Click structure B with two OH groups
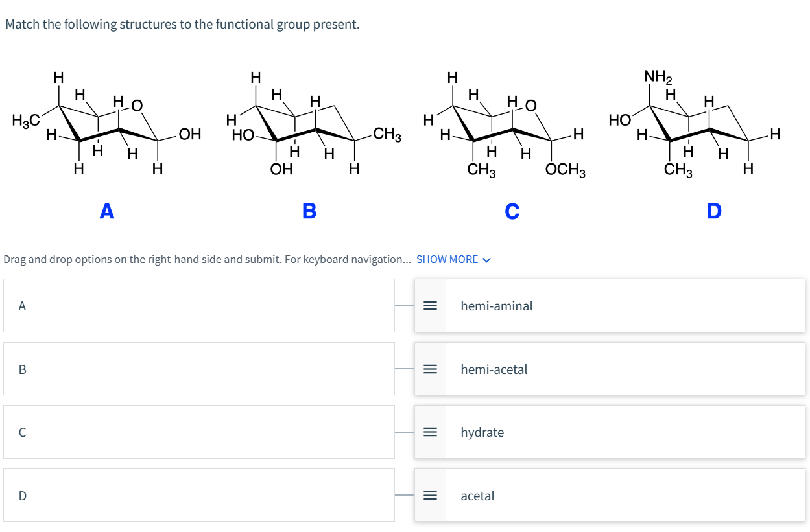 pos(313,123)
